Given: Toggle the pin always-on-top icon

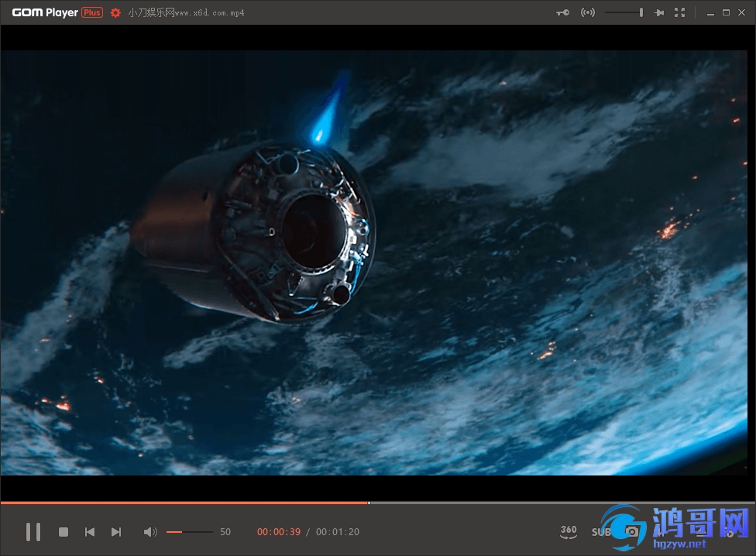Looking at the screenshot, I should [658, 12].
